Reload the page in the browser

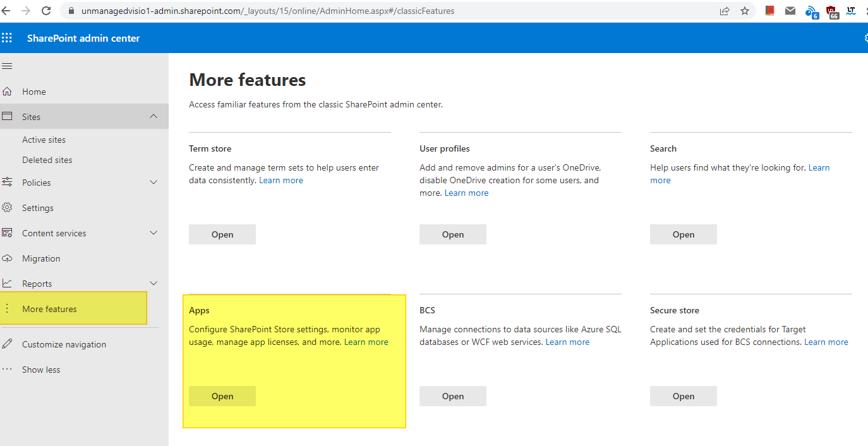pyautogui.click(x=46, y=11)
